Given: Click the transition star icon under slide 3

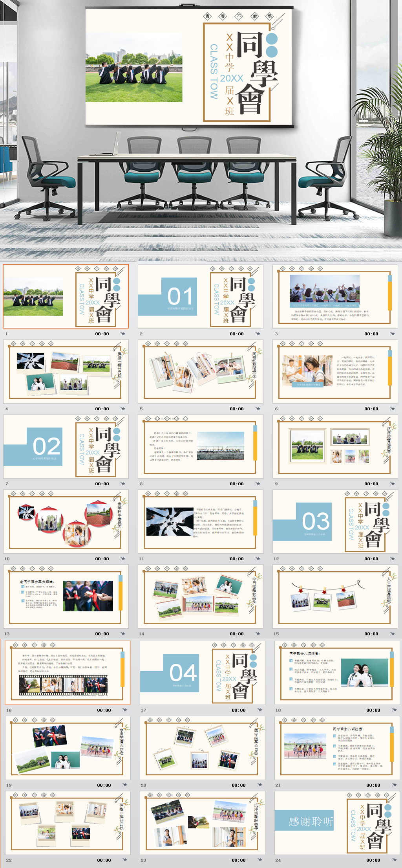Looking at the screenshot, I should click(392, 334).
